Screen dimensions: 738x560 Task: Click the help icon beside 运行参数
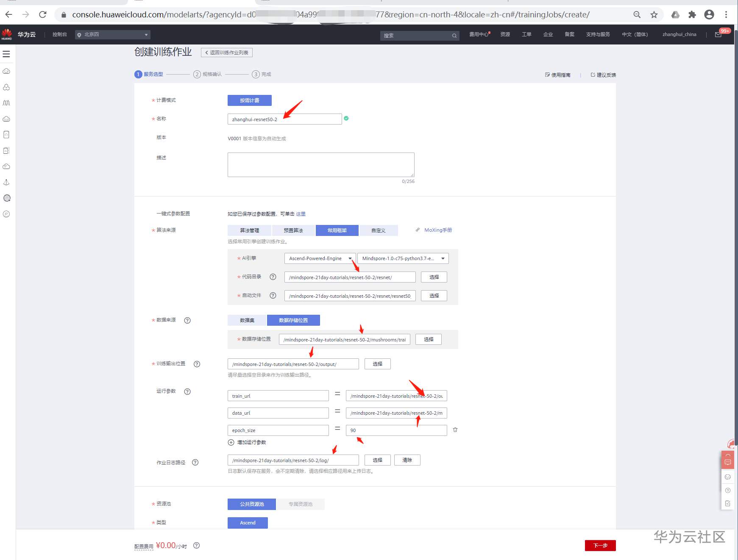[x=187, y=391]
